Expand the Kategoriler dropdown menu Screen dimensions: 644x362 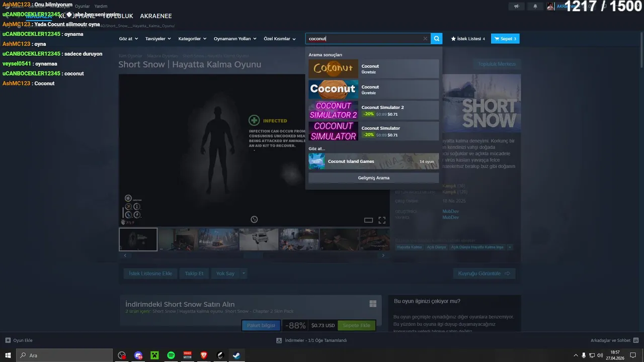193,39
